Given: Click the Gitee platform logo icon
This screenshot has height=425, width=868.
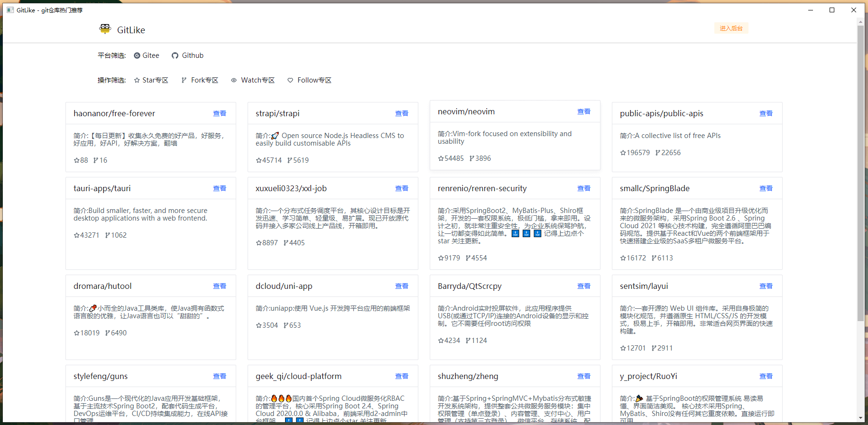Looking at the screenshot, I should coord(137,55).
